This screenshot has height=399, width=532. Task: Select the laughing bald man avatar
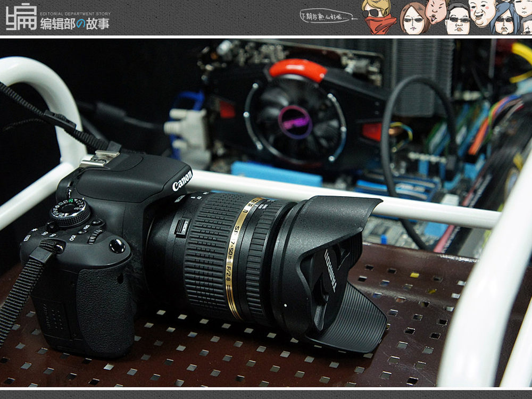click(x=483, y=13)
